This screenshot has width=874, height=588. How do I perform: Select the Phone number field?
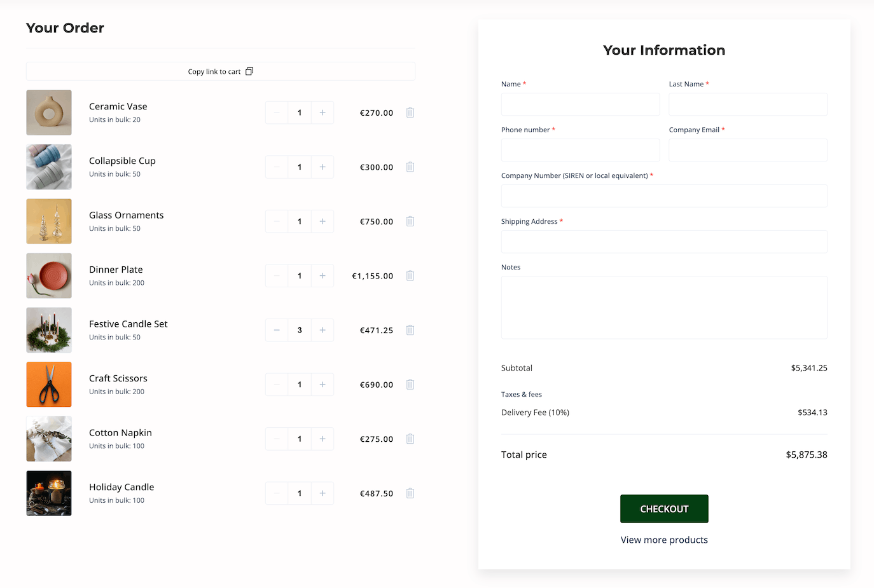[580, 150]
